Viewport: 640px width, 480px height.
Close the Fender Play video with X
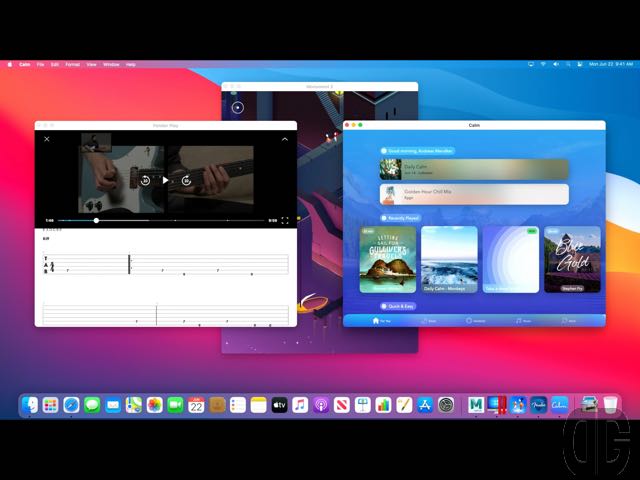[x=47, y=139]
